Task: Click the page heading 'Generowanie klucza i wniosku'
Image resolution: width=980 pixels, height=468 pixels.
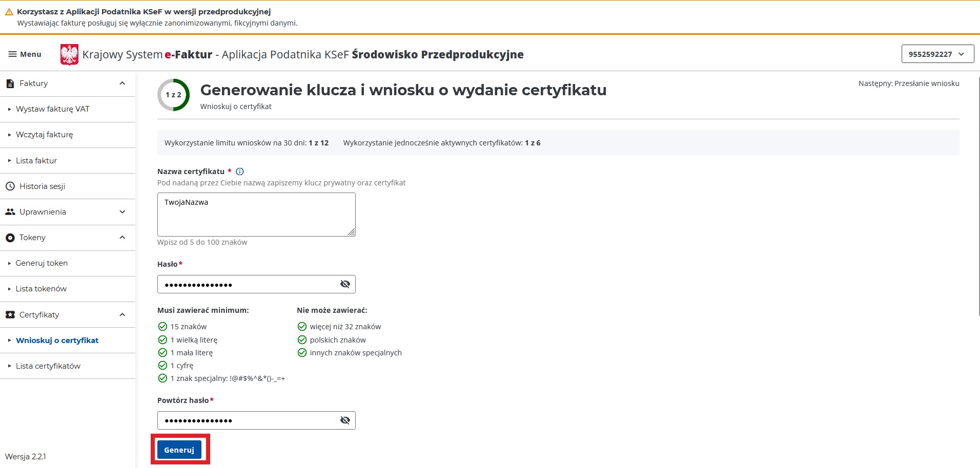Action: pyautogui.click(x=403, y=90)
